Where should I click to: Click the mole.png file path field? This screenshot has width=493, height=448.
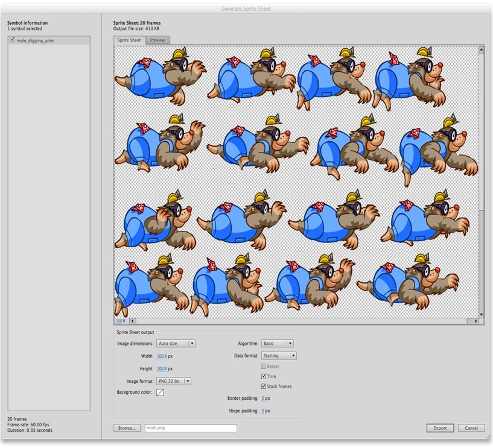coord(191,428)
